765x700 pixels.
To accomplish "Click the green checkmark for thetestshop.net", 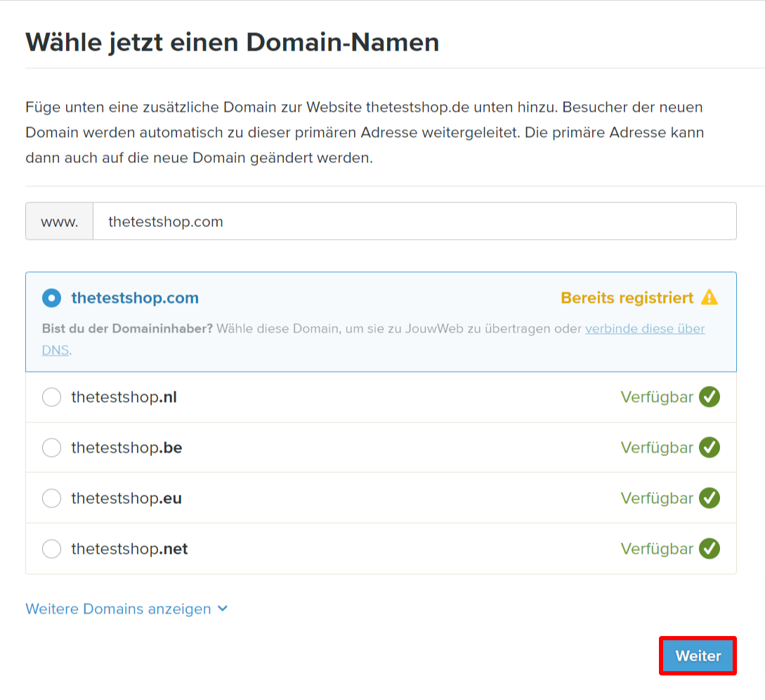I will click(x=710, y=549).
